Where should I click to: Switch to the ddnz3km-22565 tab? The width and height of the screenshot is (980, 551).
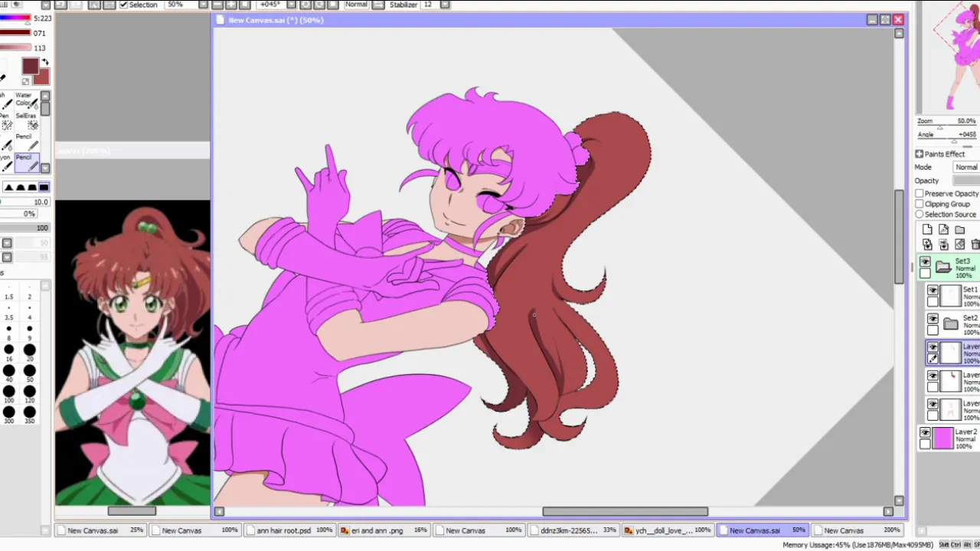click(572, 530)
